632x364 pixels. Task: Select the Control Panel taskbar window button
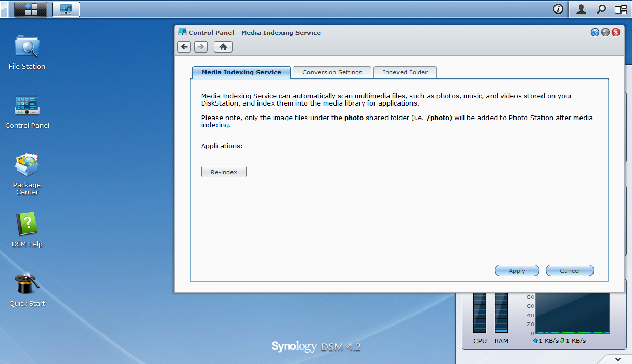[66, 9]
